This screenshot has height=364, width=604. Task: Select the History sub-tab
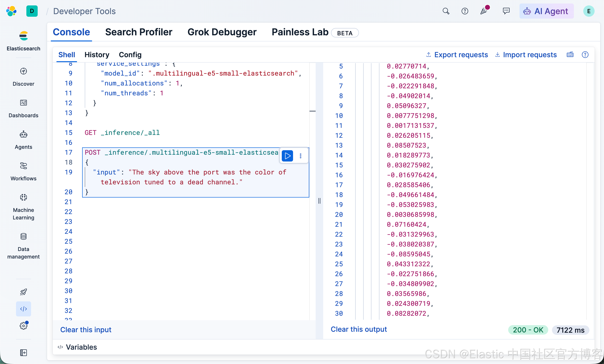tap(97, 55)
